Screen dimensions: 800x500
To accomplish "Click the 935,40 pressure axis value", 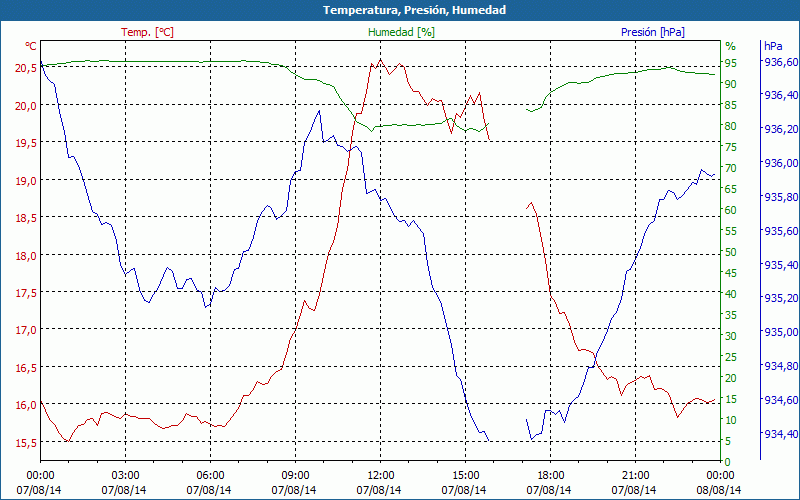I will 781,265.
